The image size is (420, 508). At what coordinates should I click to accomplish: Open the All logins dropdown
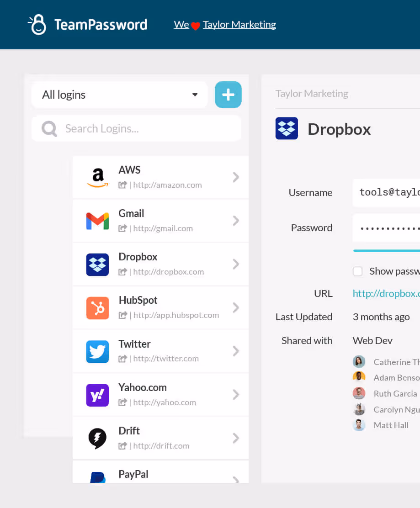(x=120, y=95)
